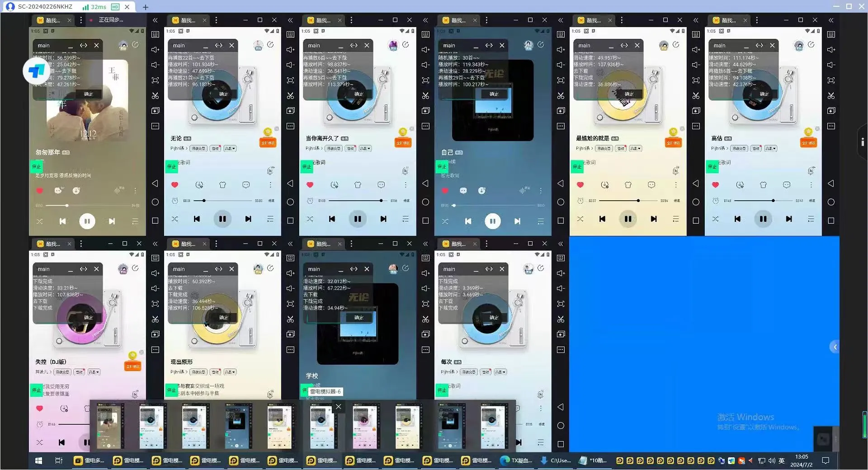Open sleep timer clock icon in 当你离开久了 player
868x470 pixels.
310,201
